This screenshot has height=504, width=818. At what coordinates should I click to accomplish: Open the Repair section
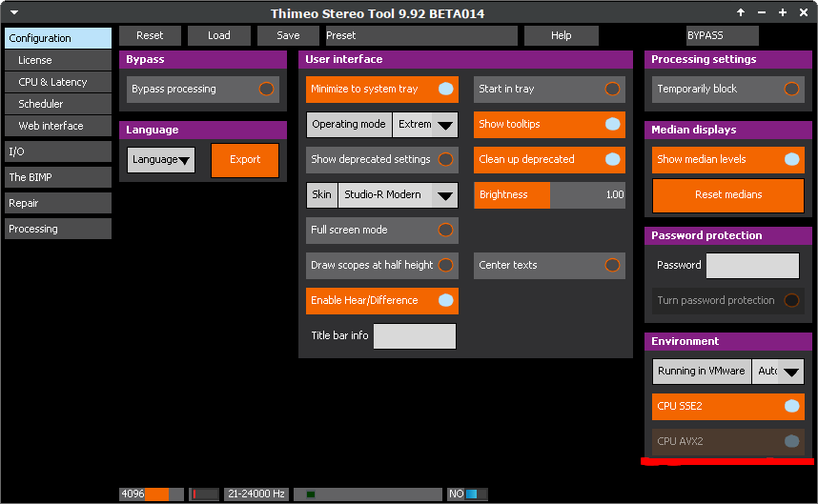pos(58,203)
